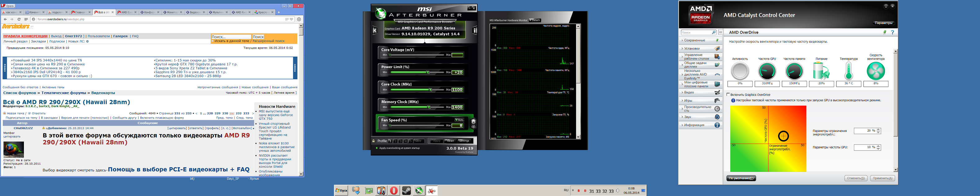Click the CHuDIkZzZZ user avatar image
This screenshot has width=980, height=196.
(14, 149)
